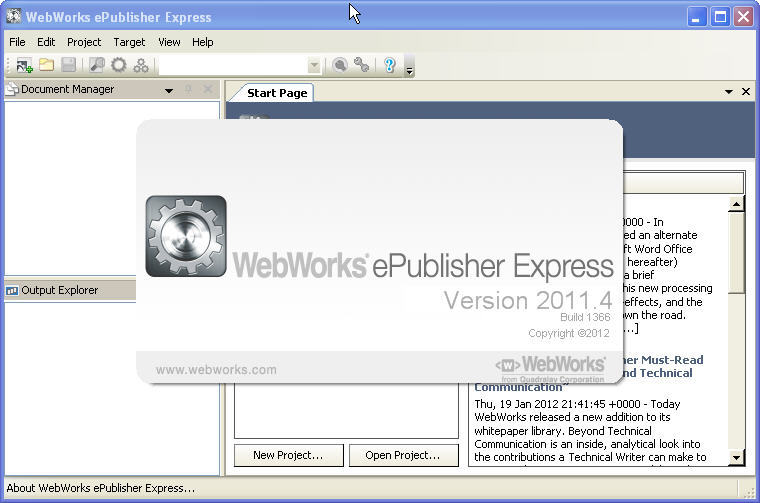Click the Open Project folder icon
This screenshot has width=760, height=503.
(x=47, y=65)
